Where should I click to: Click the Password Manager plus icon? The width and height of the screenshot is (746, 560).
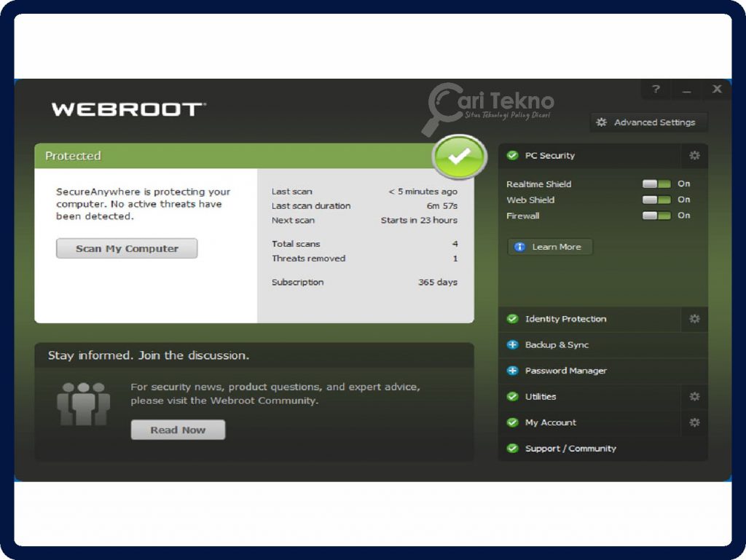coord(512,371)
